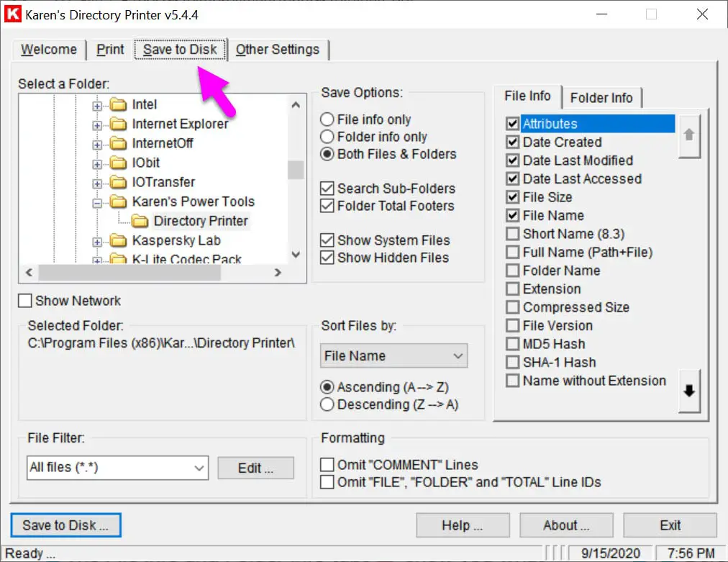The width and height of the screenshot is (728, 562).
Task: Select Folder info only option
Action: coord(374,137)
